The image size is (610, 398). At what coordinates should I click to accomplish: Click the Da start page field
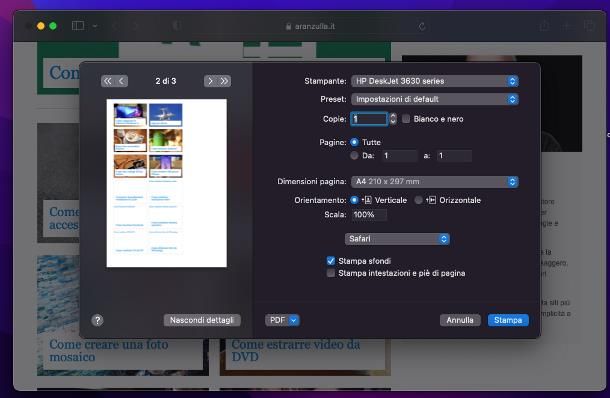click(399, 156)
